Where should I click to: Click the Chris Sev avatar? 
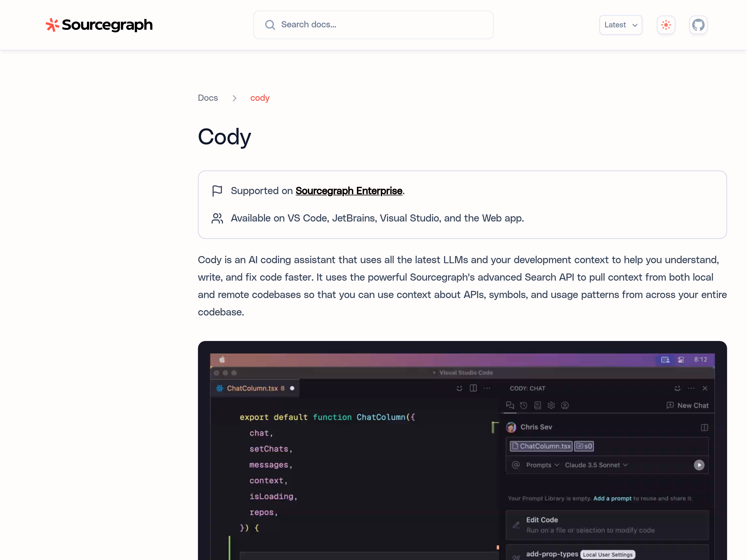[x=511, y=427]
